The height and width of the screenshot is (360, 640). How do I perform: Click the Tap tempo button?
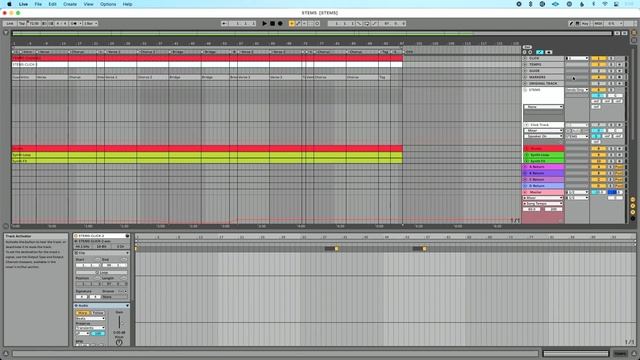22,24
